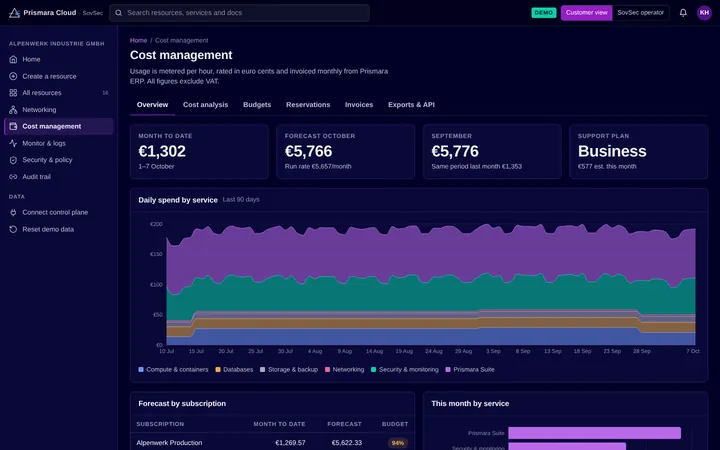Click the Create a resource plus icon

13,76
